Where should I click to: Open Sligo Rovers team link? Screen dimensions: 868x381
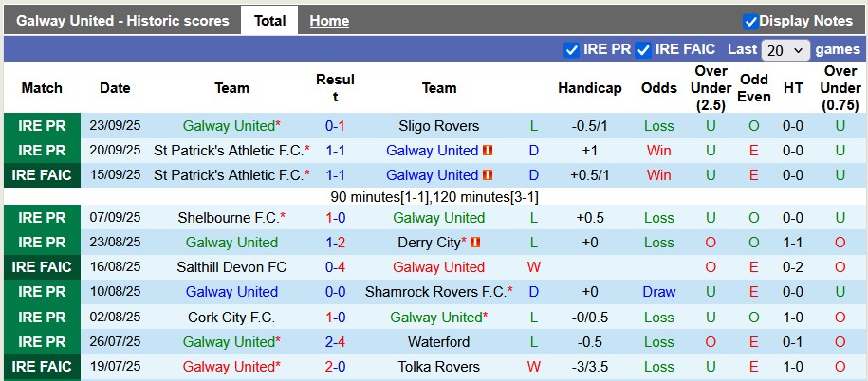pos(438,126)
